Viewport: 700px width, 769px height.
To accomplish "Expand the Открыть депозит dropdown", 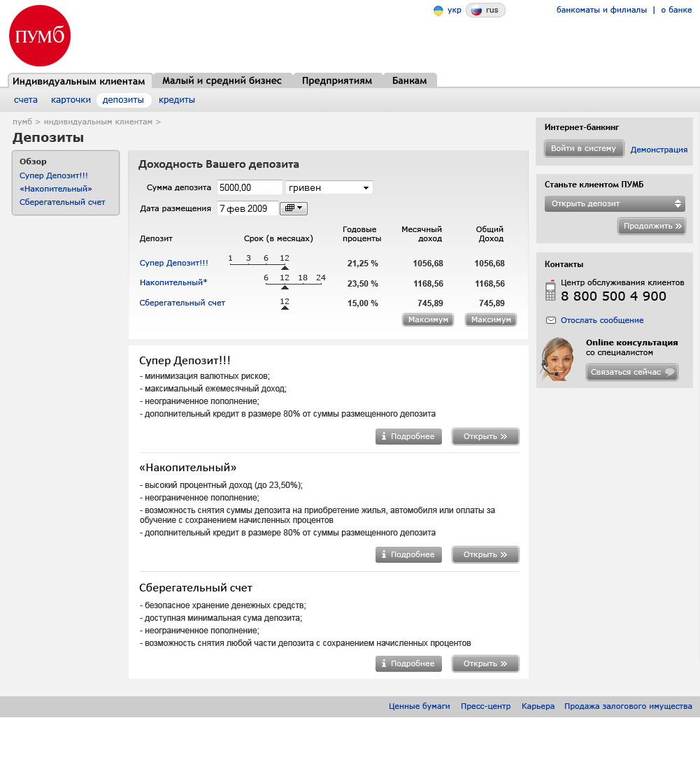I will tap(615, 203).
